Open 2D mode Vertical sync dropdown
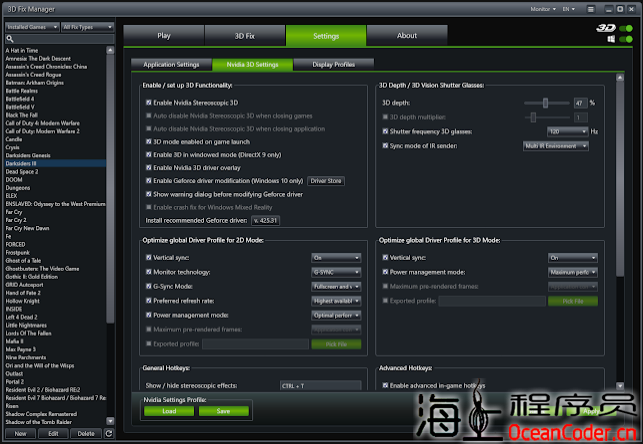643x444 pixels. coord(336,258)
